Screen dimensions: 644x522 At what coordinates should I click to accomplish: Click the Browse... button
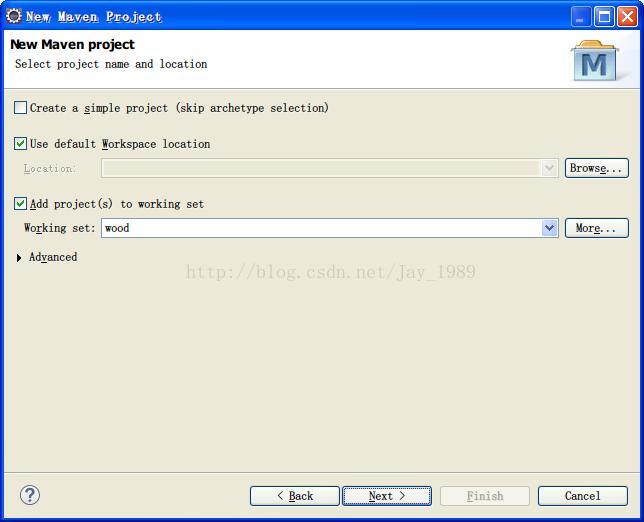[596, 168]
